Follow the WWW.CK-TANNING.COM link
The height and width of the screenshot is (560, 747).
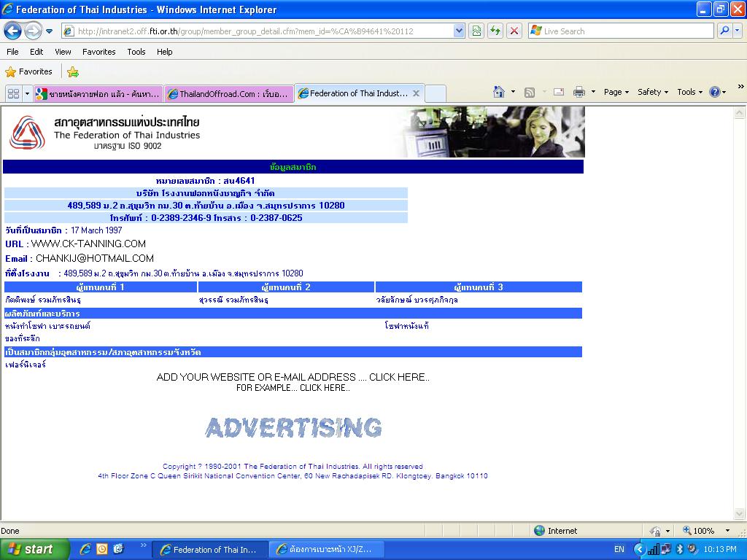click(x=88, y=244)
